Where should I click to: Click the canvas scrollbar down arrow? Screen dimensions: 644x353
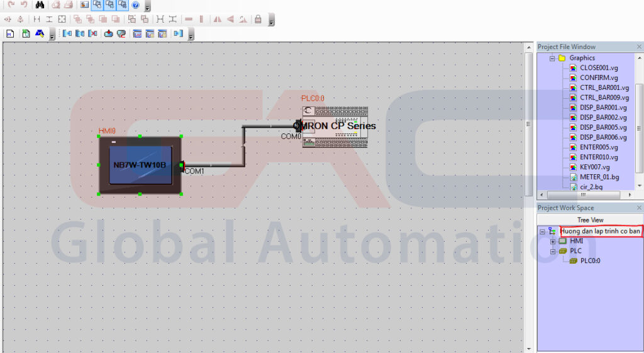click(x=528, y=349)
